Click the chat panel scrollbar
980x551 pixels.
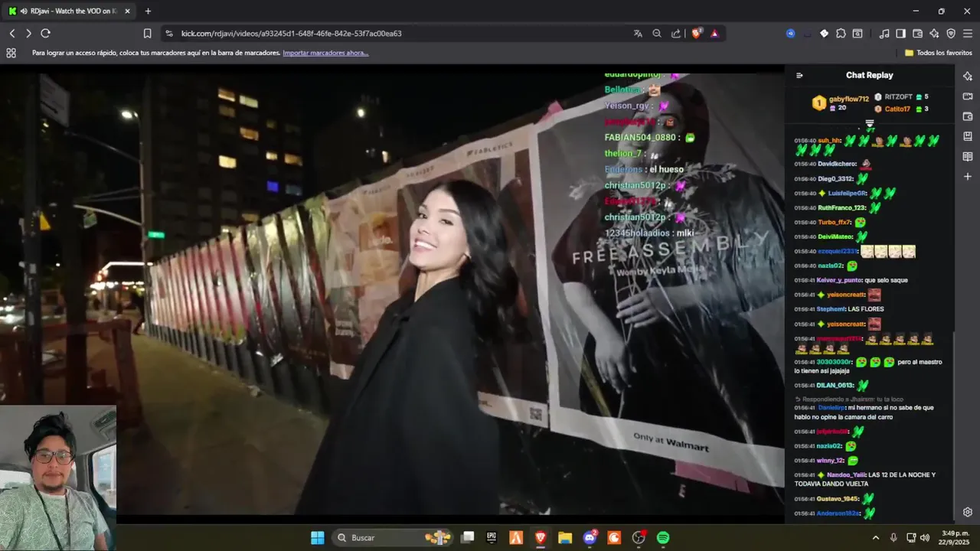(952, 424)
